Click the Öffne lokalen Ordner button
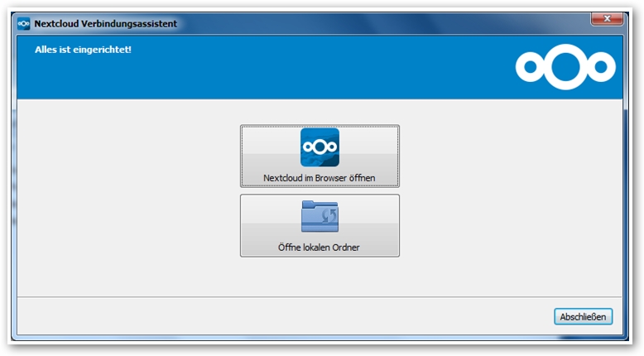Screen dimensions: 644x356 320,225
